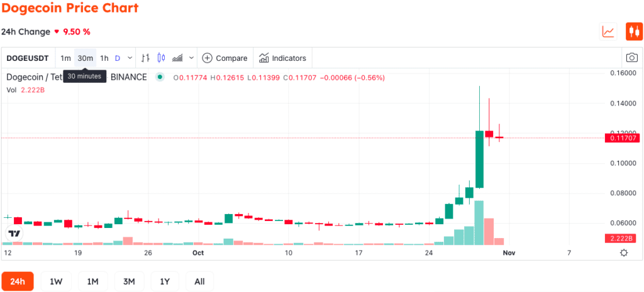
Task: Click the 9.50 % change value
Action: point(76,31)
